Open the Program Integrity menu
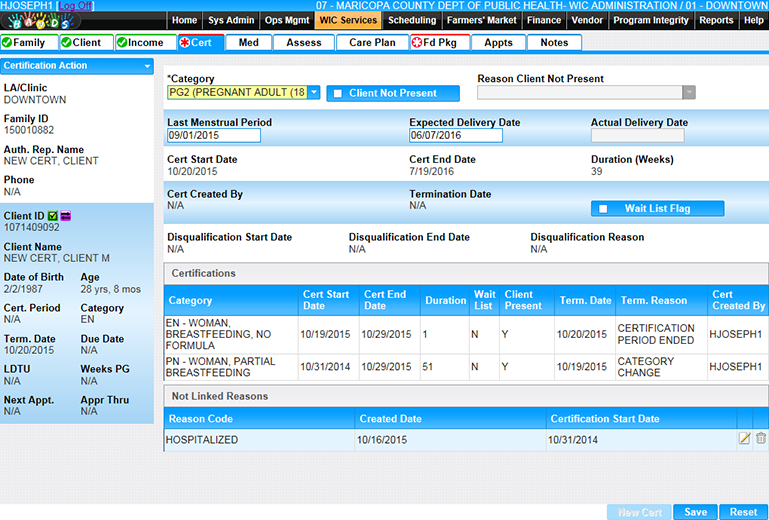This screenshot has height=520, width=769. 650,20
